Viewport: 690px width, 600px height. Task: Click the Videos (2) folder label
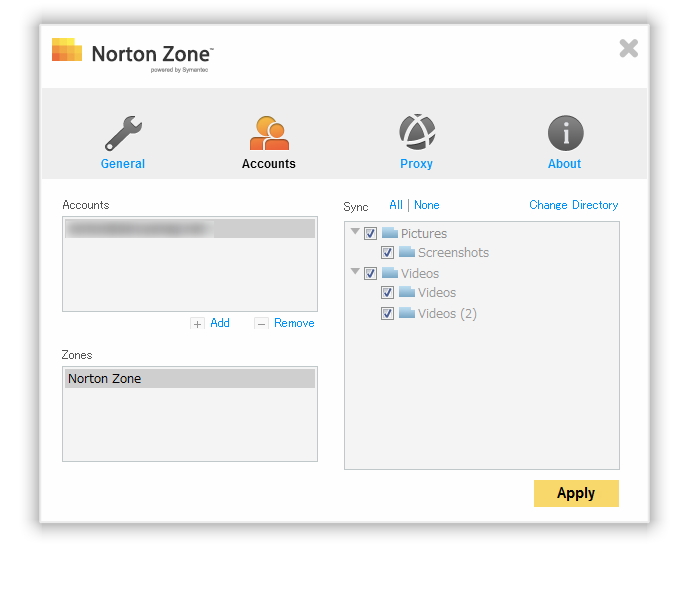(x=447, y=313)
